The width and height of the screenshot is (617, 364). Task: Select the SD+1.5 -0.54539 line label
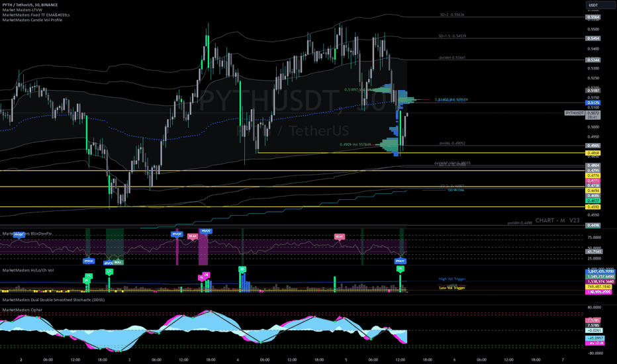click(452, 36)
